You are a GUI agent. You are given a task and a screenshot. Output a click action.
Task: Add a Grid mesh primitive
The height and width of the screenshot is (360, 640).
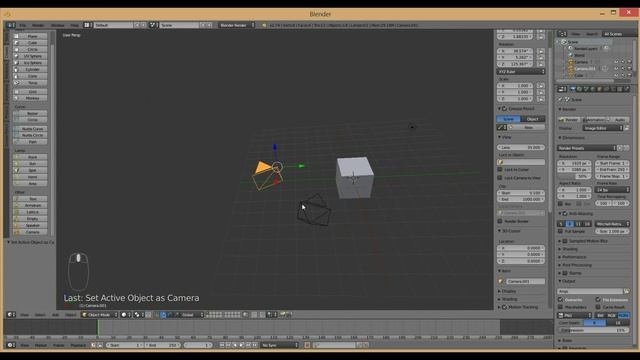pos(30,92)
